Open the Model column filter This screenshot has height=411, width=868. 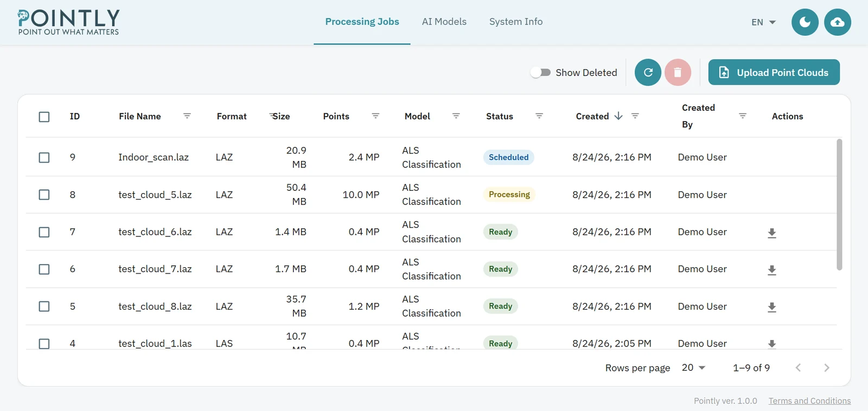point(456,116)
